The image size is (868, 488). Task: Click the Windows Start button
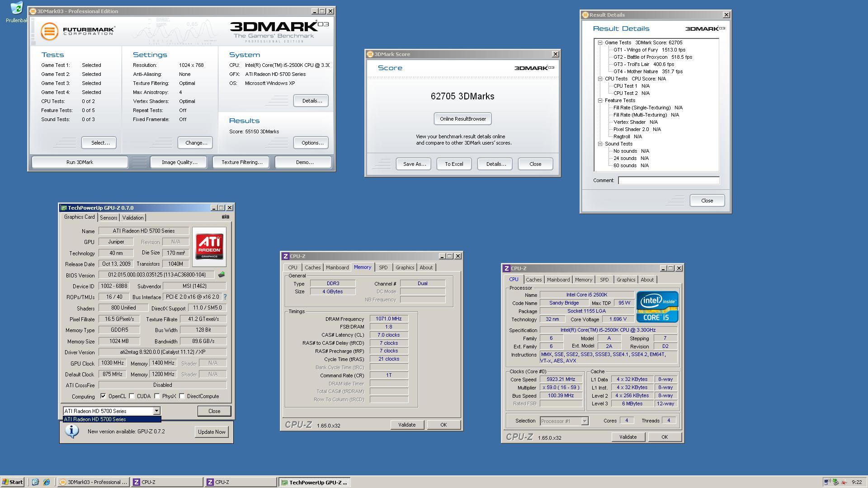12,482
